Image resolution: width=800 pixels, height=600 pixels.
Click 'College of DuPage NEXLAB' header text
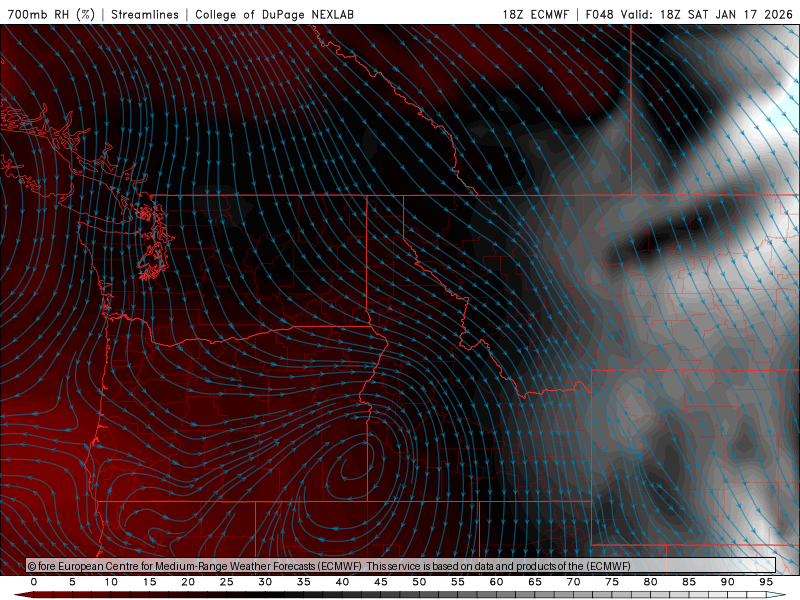[x=274, y=14]
